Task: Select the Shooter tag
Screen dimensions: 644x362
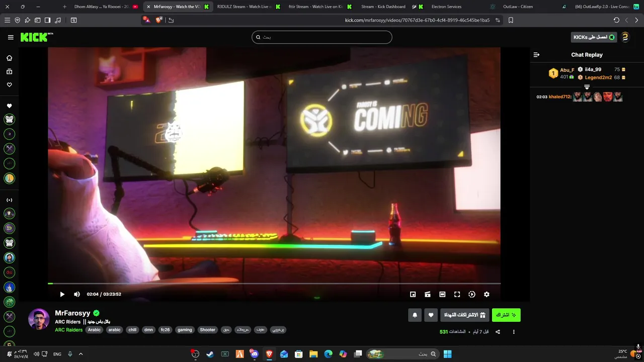Action: coord(208,330)
